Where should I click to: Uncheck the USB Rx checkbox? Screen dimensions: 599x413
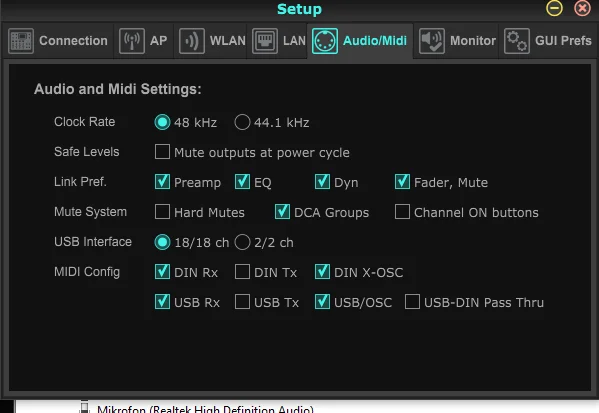click(x=162, y=302)
